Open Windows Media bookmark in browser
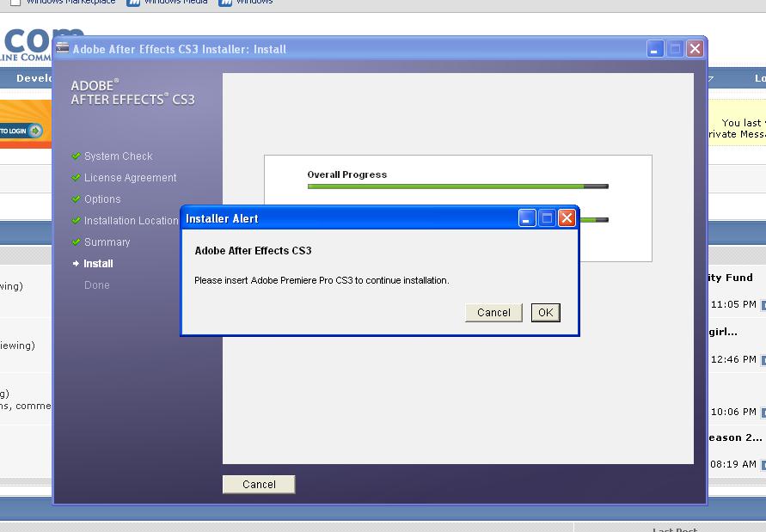Image resolution: width=766 pixels, height=532 pixels. [176, 2]
